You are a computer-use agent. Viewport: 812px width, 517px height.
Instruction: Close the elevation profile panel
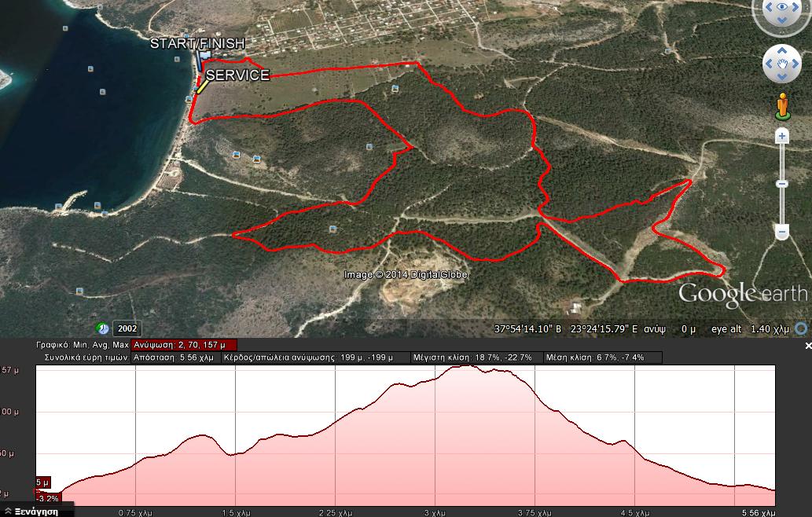[x=807, y=346]
